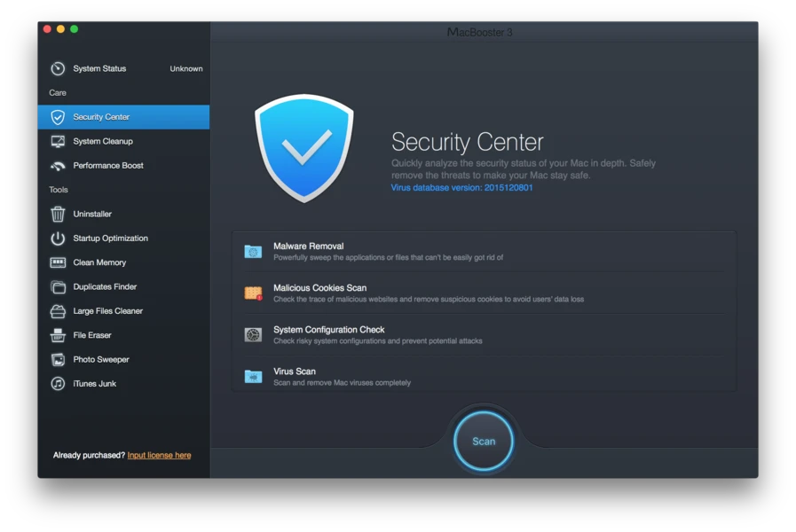Open the Duplicates Finder tool
This screenshot has height=532, width=796.
pyautogui.click(x=123, y=287)
